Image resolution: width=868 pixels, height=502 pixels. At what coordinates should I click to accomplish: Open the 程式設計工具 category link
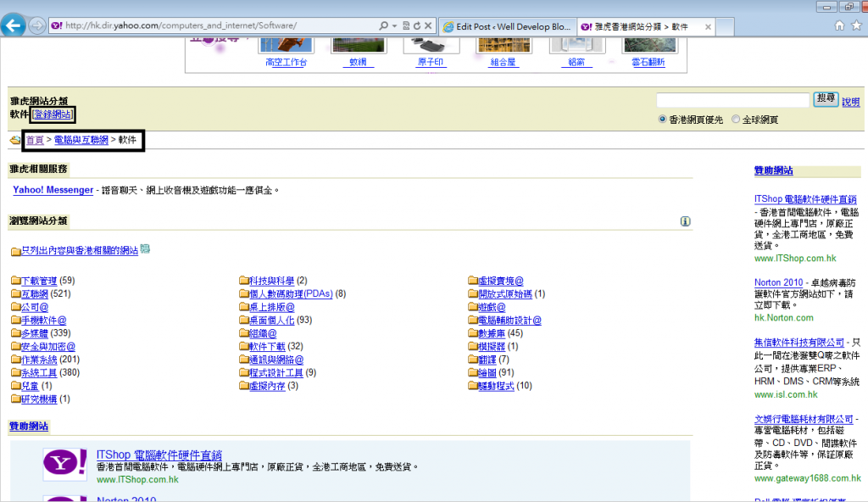click(x=276, y=373)
